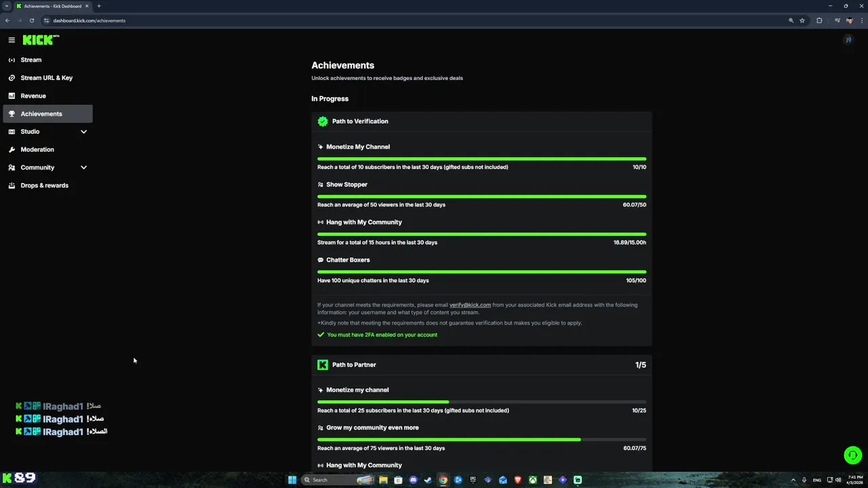Click the Kick logo in header
868x488 pixels.
pyautogui.click(x=41, y=40)
